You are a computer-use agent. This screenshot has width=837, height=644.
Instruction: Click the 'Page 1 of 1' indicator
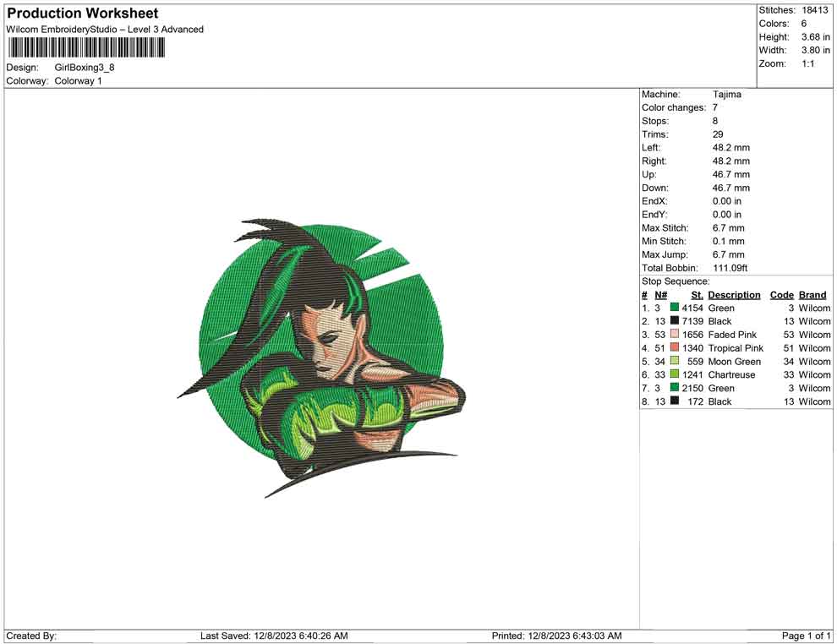806,636
